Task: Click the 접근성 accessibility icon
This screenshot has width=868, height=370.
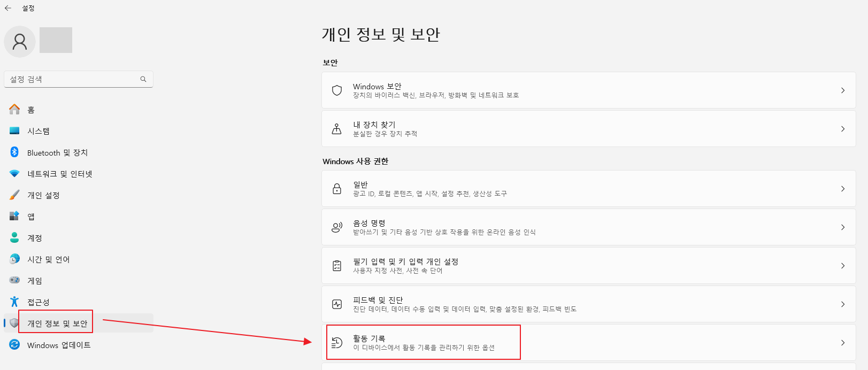Action: [14, 302]
